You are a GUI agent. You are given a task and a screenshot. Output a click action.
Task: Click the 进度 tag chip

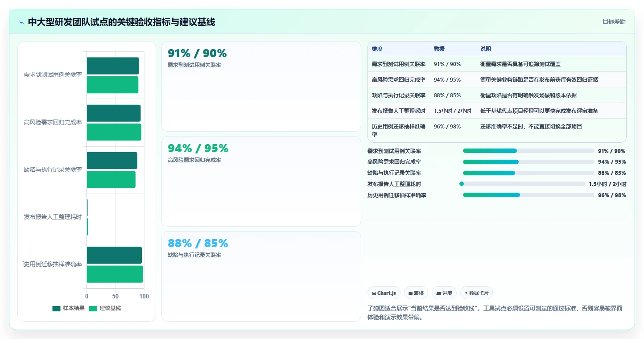coord(444,293)
